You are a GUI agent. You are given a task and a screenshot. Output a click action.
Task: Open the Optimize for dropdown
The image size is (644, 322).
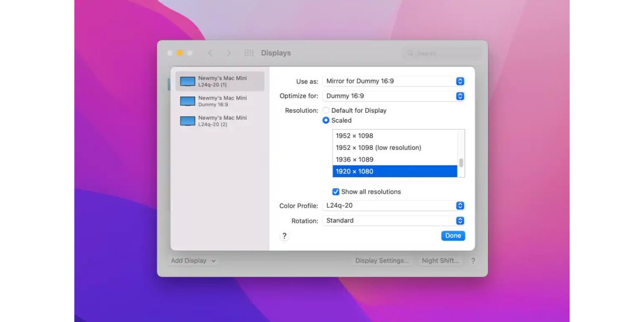[x=393, y=96]
